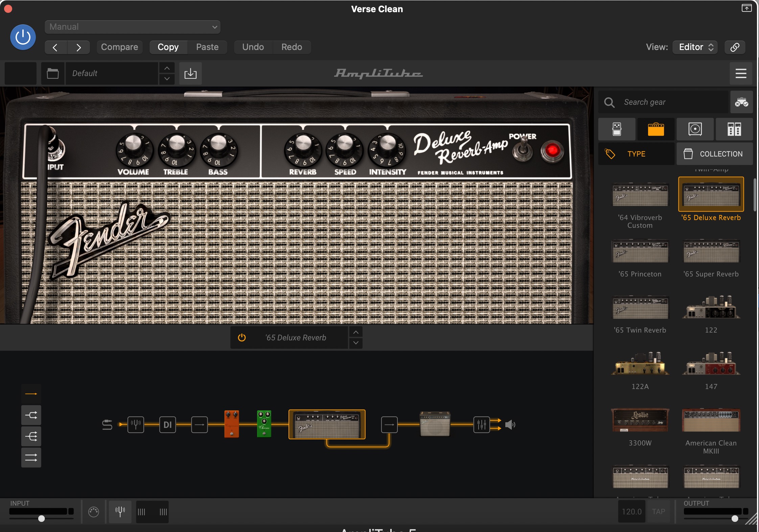The width and height of the screenshot is (759, 532).
Task: Click the Redo button
Action: pos(292,47)
